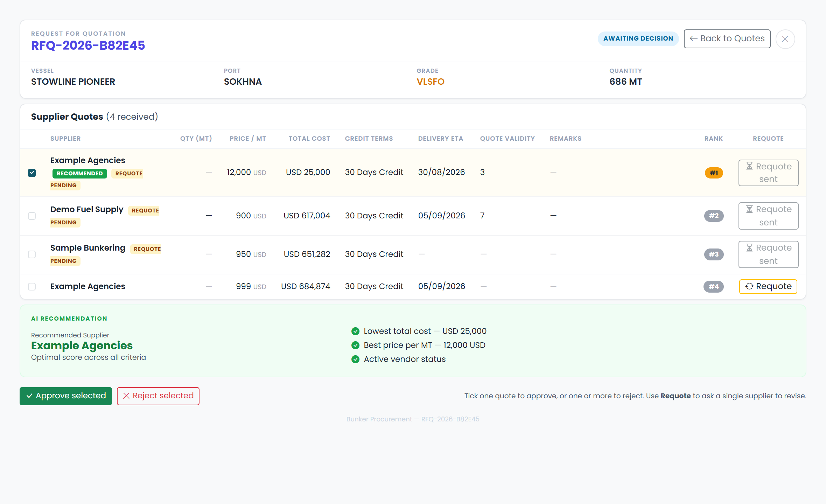Click the SUPPLIER column header
Screen dimensions: 826x504
click(x=65, y=139)
